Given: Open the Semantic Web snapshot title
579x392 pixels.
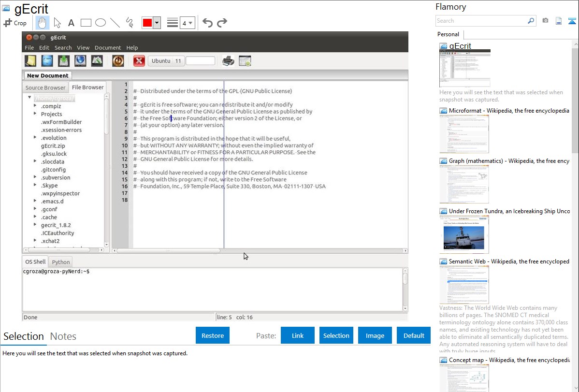Looking at the screenshot, I should click(509, 261).
